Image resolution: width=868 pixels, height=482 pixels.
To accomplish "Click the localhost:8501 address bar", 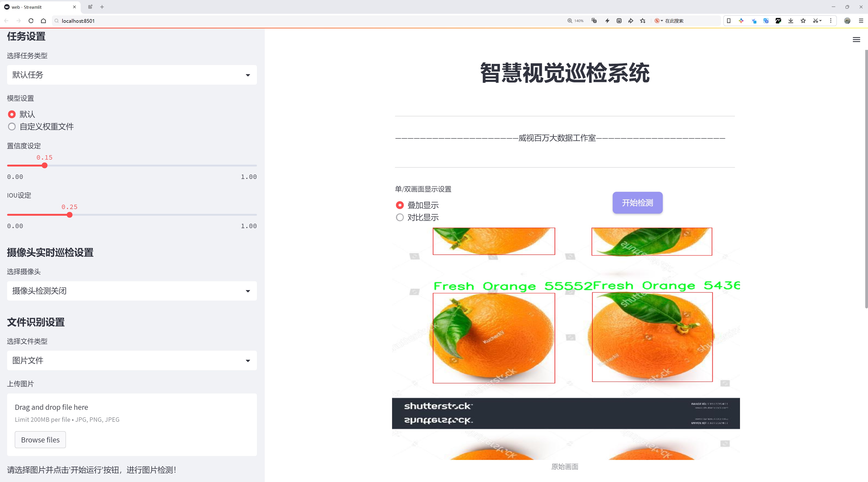I will point(303,20).
